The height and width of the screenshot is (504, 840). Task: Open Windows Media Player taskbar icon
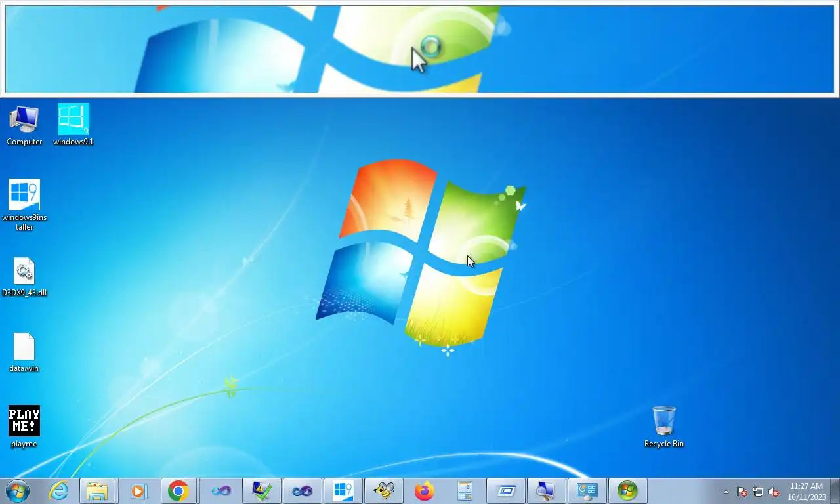pyautogui.click(x=138, y=491)
